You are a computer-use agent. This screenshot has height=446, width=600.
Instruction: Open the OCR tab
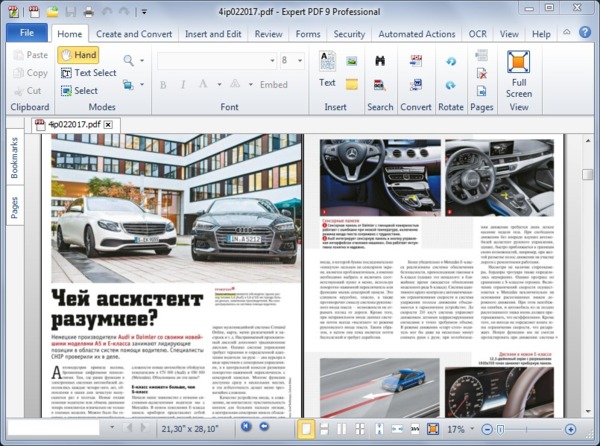478,34
